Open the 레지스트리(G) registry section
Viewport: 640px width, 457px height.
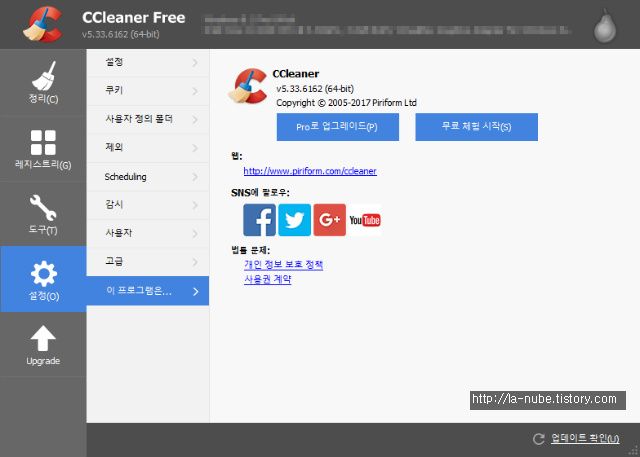click(43, 149)
